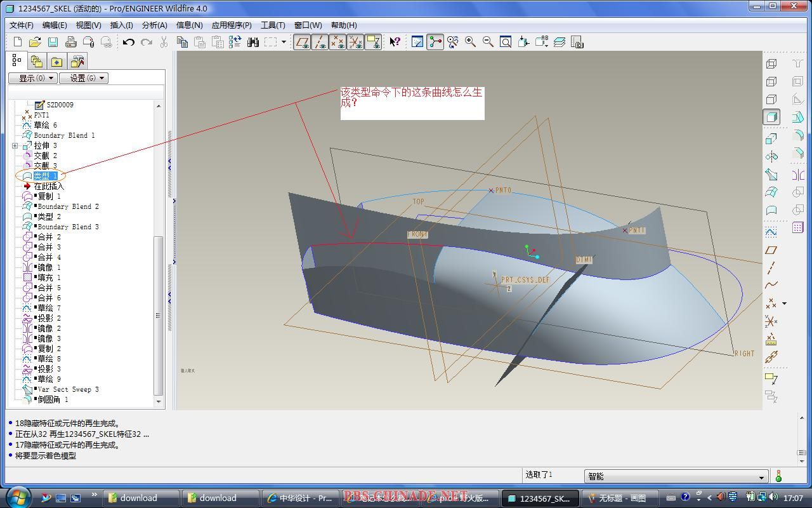Screen dimensions: 812x508
Task: Open the 工具(T) menu
Action: click(x=273, y=25)
